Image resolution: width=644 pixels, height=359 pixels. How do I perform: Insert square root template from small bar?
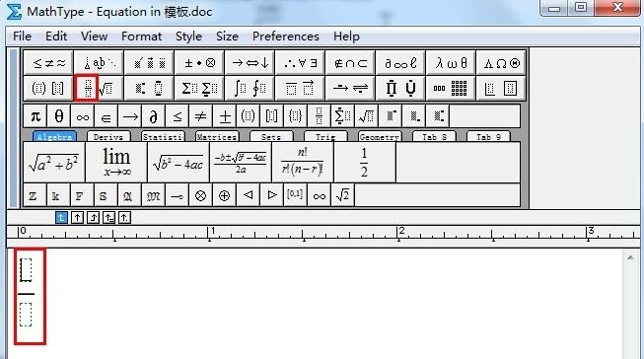pos(366,116)
